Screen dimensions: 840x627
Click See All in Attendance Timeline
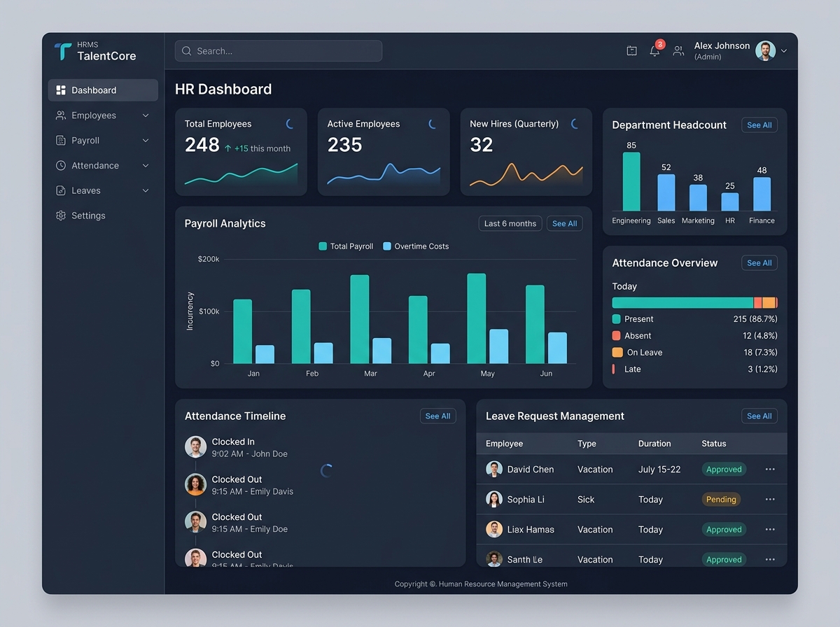tap(437, 416)
